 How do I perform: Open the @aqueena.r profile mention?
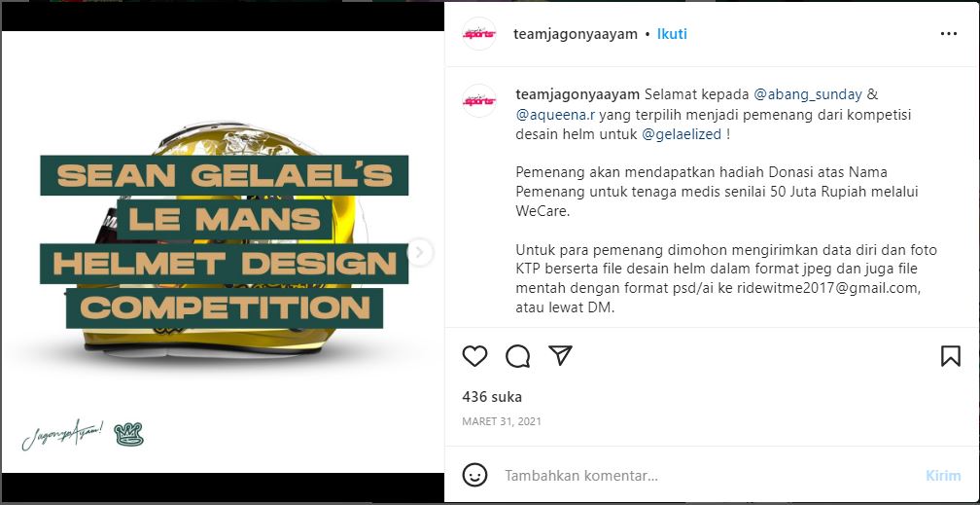coord(556,115)
